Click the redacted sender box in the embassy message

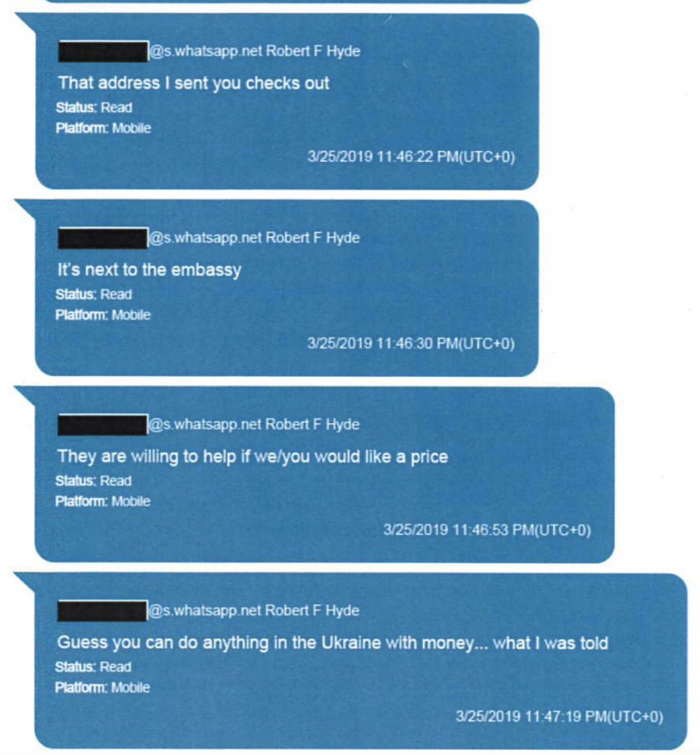[103, 238]
